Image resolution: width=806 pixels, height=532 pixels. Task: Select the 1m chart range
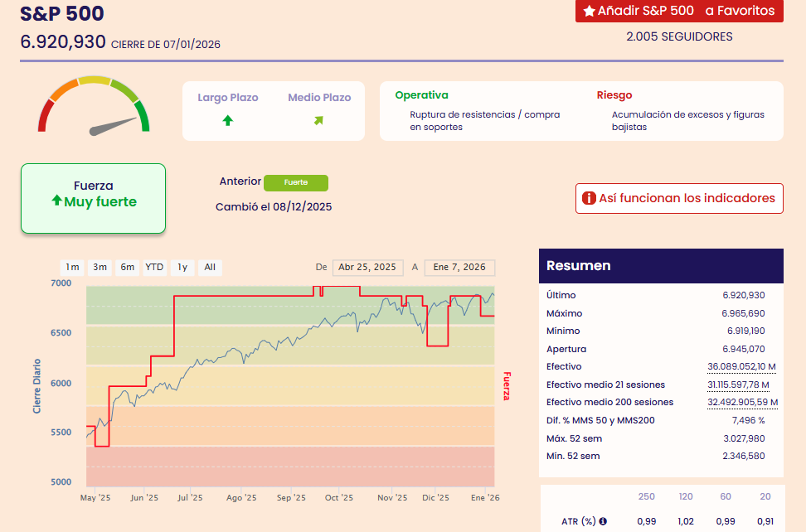72,267
